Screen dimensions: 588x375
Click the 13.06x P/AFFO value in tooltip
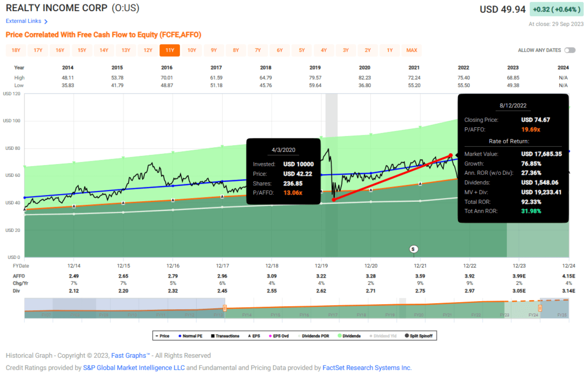(x=293, y=193)
